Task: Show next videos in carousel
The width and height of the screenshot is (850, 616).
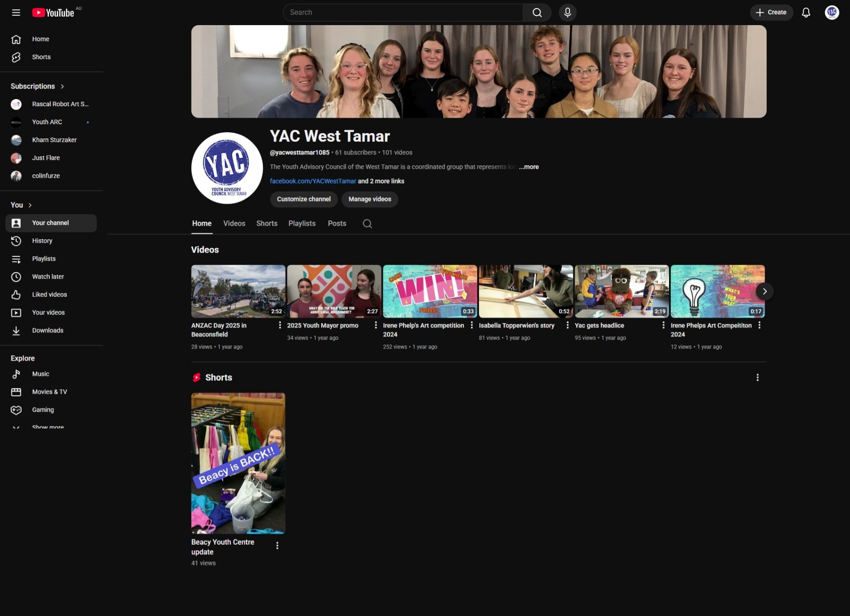Action: coord(764,291)
